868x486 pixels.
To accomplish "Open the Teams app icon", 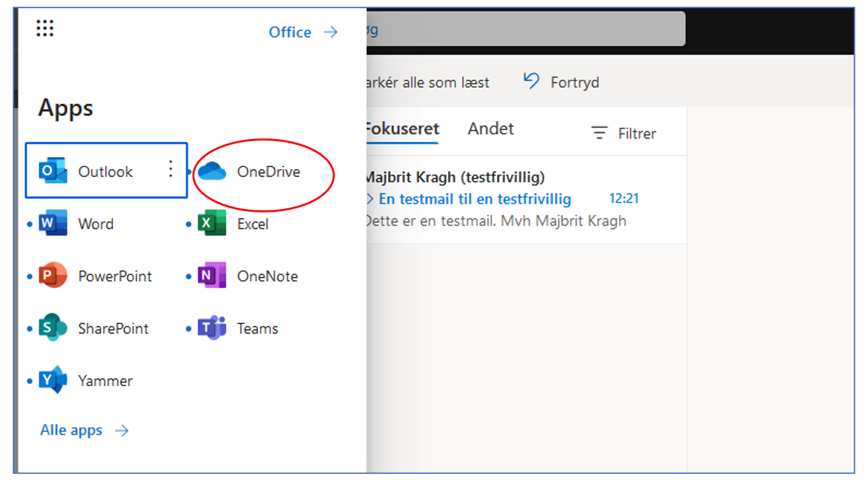I will 212,328.
